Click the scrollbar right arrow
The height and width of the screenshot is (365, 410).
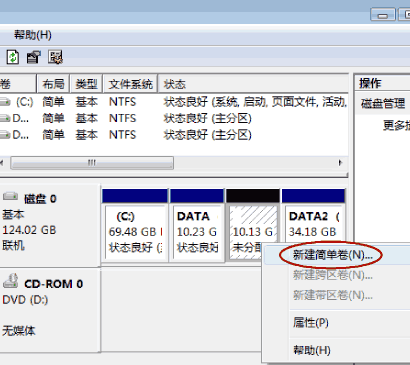[340, 163]
